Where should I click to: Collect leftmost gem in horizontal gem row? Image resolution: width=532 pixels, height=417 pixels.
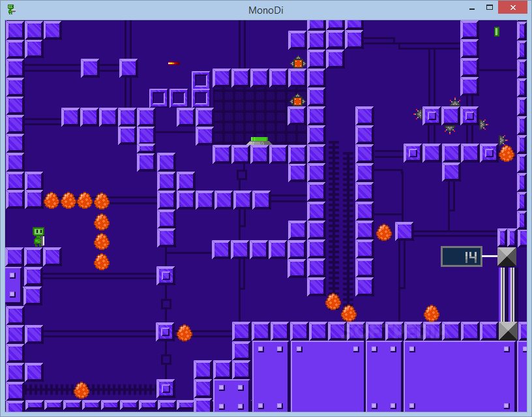coord(52,201)
